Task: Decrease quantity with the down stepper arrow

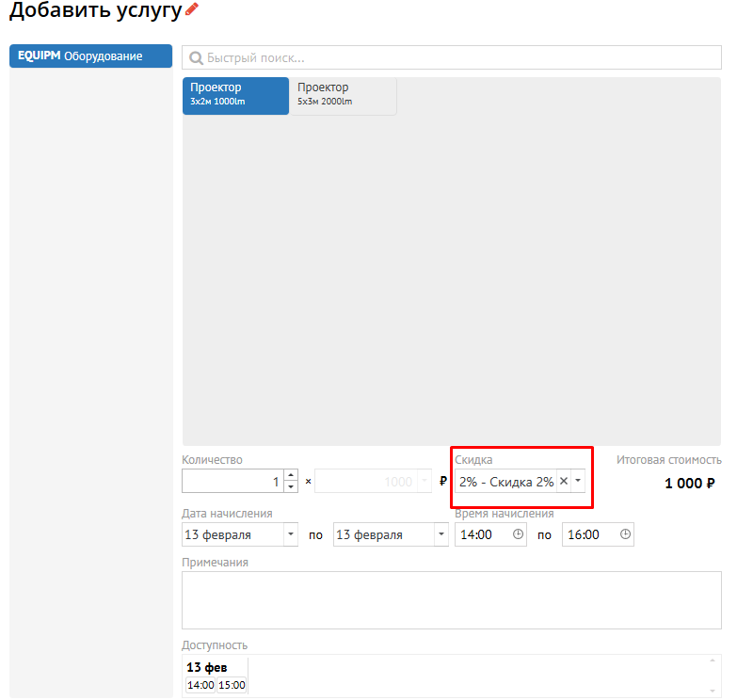Action: coord(291,486)
